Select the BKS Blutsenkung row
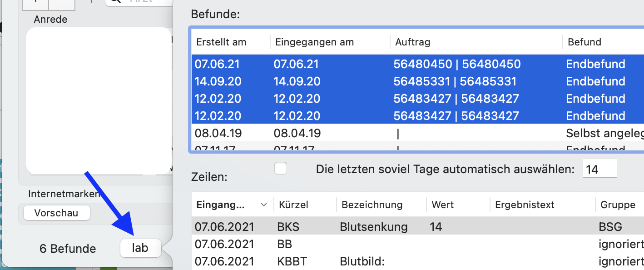The image size is (644, 270). 363,226
